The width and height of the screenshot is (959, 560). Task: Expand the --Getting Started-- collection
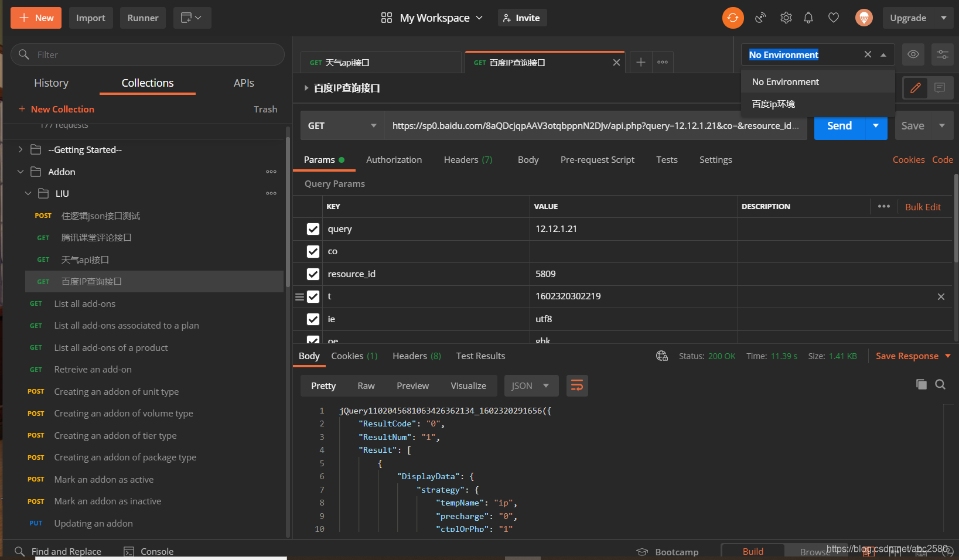click(21, 149)
